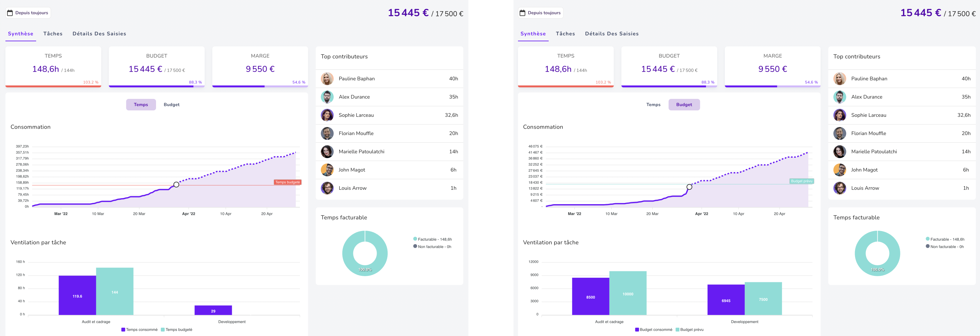This screenshot has width=980, height=336.
Task: Click Louis Arrow's avatar in right dashboard
Action: point(840,188)
